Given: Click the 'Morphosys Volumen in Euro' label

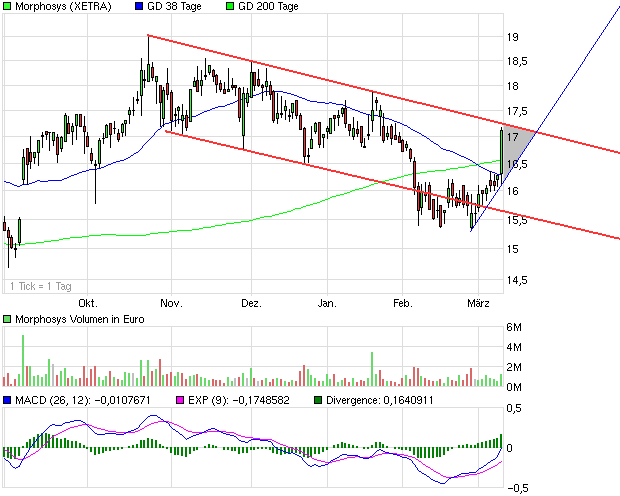Looking at the screenshot, I should 79,319.
